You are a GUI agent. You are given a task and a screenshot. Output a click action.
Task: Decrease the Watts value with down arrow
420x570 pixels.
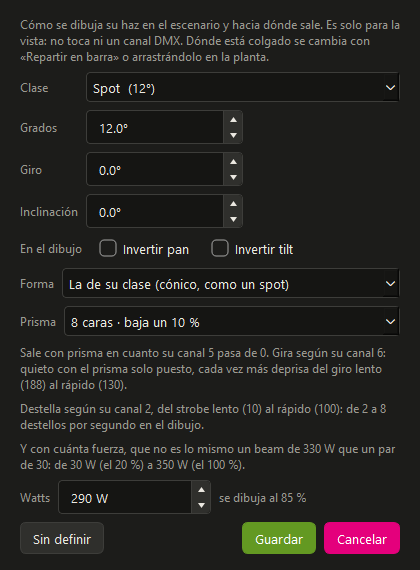tap(201, 505)
